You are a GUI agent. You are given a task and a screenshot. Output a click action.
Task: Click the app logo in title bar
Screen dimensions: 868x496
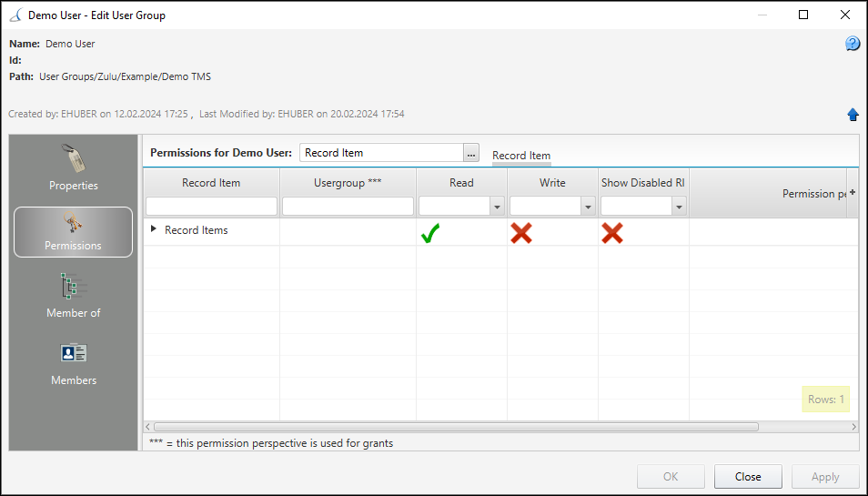(15, 15)
